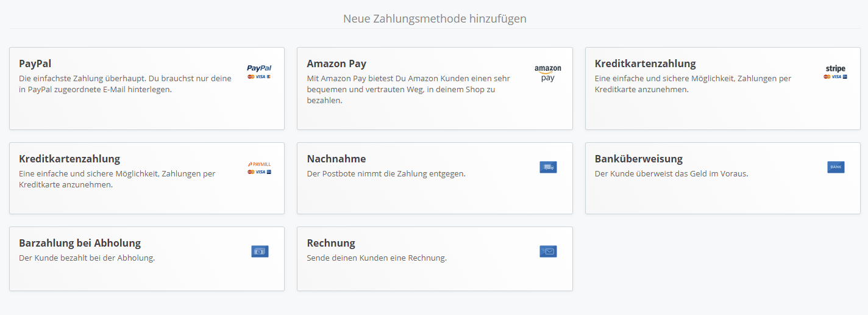Click the Paymill logo icon
The image size is (868, 315).
coord(260,167)
